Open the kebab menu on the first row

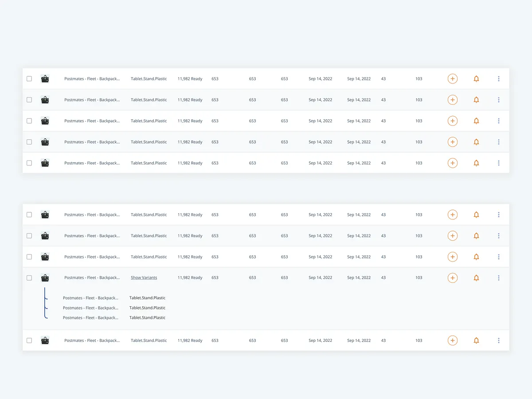coord(499,78)
